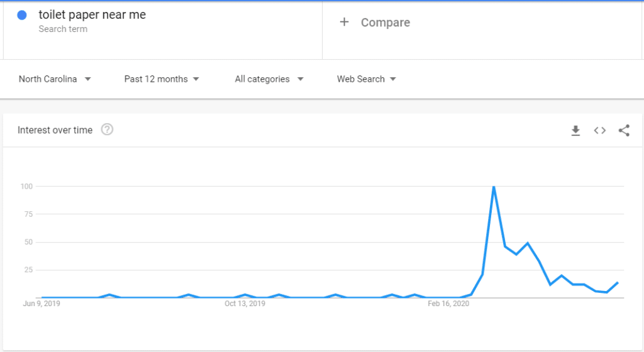Open the embed code icon

pyautogui.click(x=599, y=131)
